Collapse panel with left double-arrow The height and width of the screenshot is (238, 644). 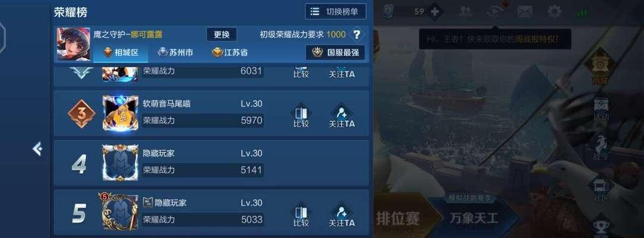(37, 149)
